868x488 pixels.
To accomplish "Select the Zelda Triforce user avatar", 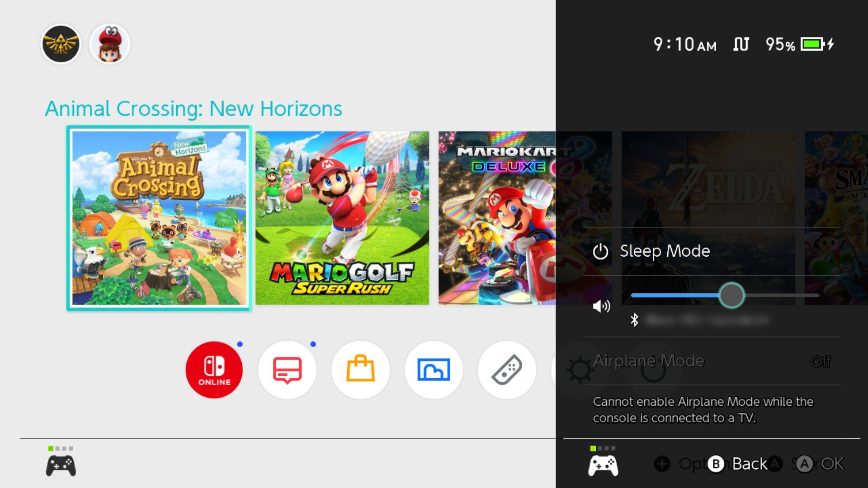I will click(x=61, y=44).
